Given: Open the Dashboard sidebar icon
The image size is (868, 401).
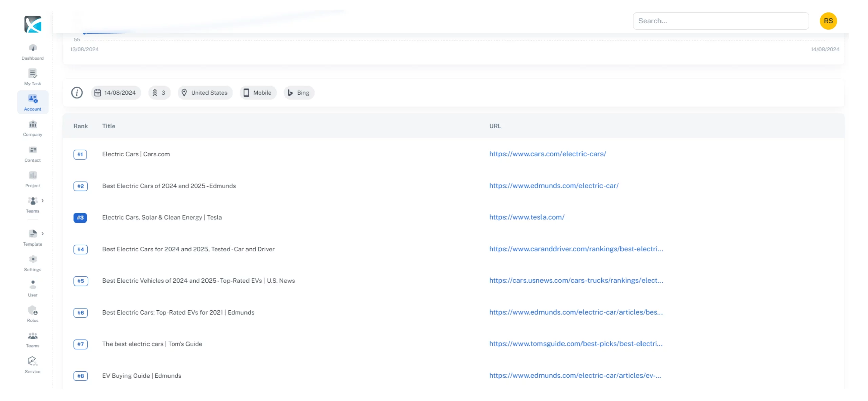Looking at the screenshot, I should [33, 48].
